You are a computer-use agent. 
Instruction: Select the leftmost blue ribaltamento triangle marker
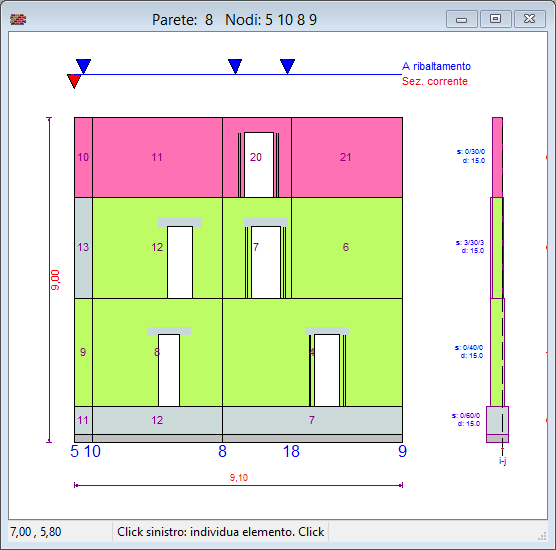point(84,66)
